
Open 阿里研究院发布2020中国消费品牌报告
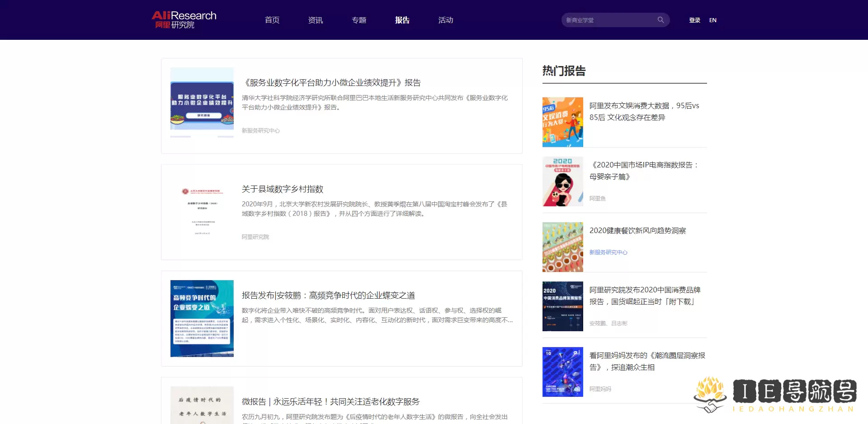645,295
